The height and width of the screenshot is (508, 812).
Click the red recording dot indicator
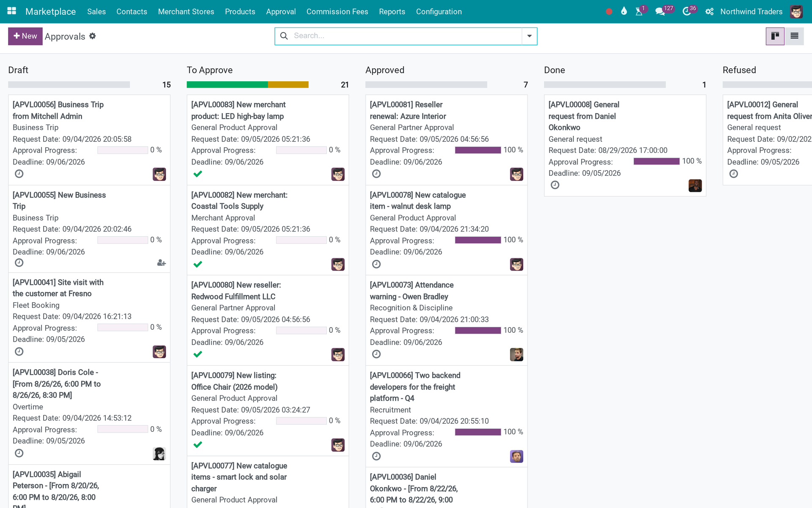[x=609, y=12]
